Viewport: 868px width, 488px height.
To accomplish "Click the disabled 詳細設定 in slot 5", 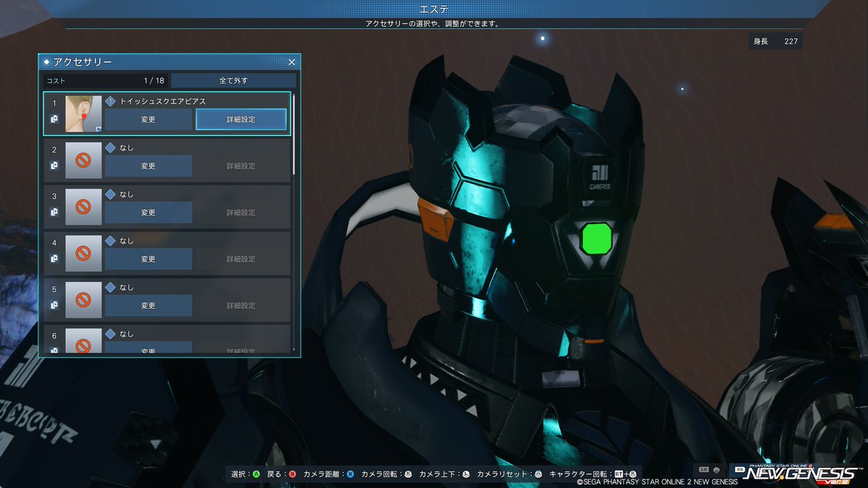I will [x=241, y=306].
